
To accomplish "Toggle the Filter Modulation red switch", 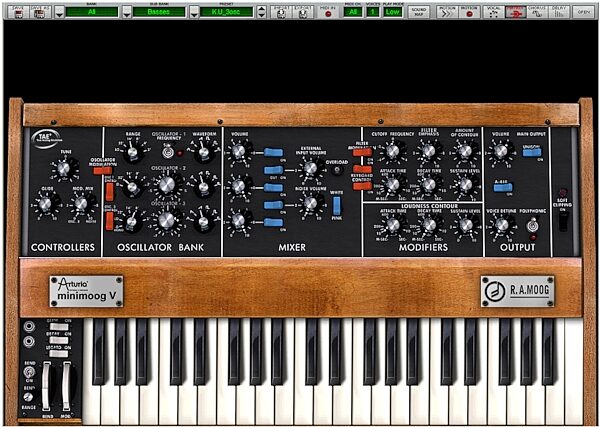I will point(362,152).
